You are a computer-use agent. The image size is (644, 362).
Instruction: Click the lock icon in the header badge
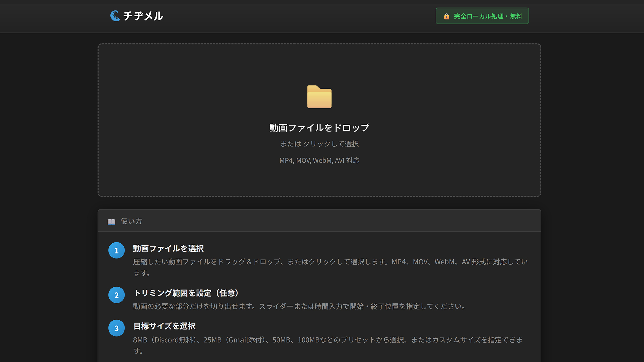click(x=446, y=16)
